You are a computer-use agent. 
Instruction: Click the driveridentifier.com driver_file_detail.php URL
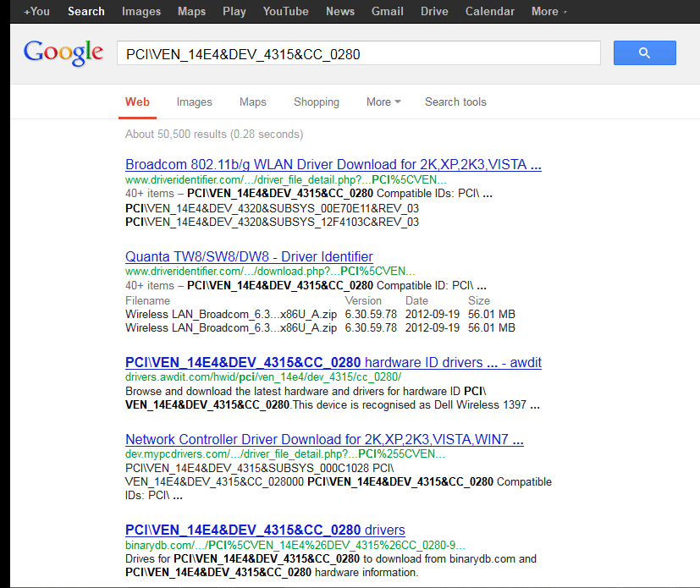[286, 180]
